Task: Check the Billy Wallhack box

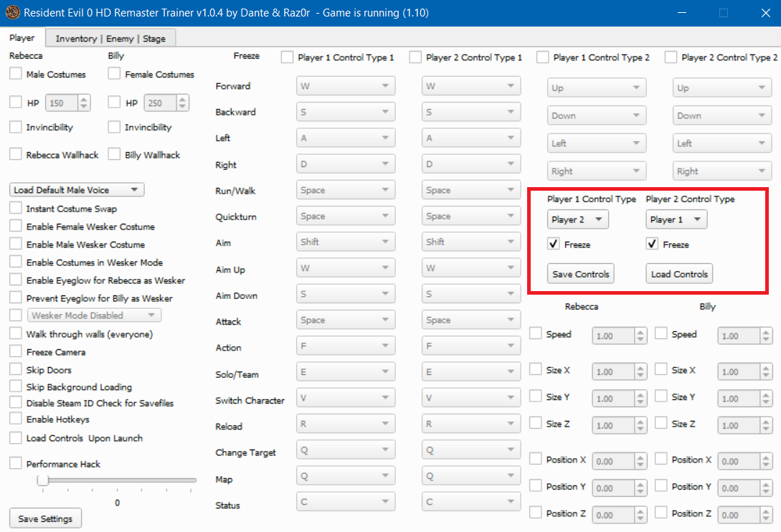Action: (114, 154)
